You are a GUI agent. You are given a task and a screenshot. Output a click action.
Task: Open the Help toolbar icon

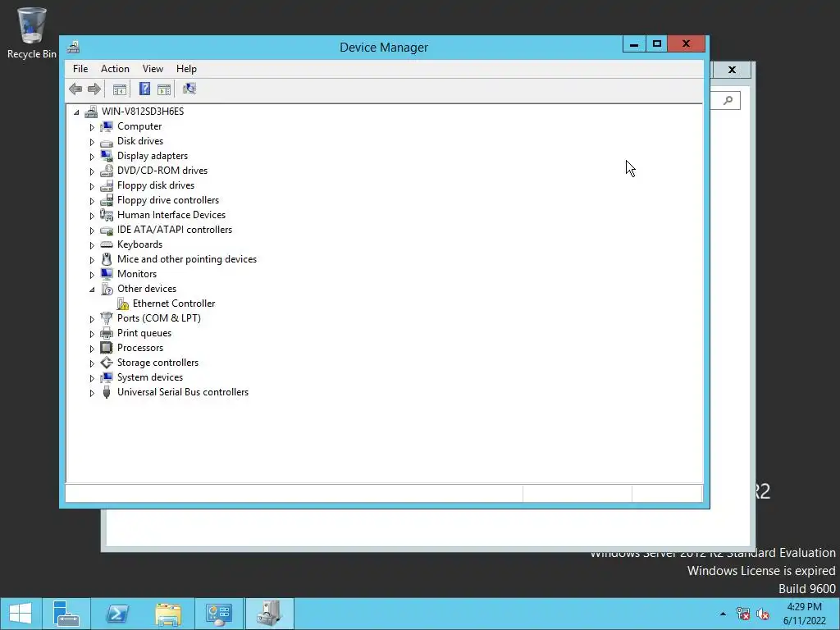click(x=144, y=89)
